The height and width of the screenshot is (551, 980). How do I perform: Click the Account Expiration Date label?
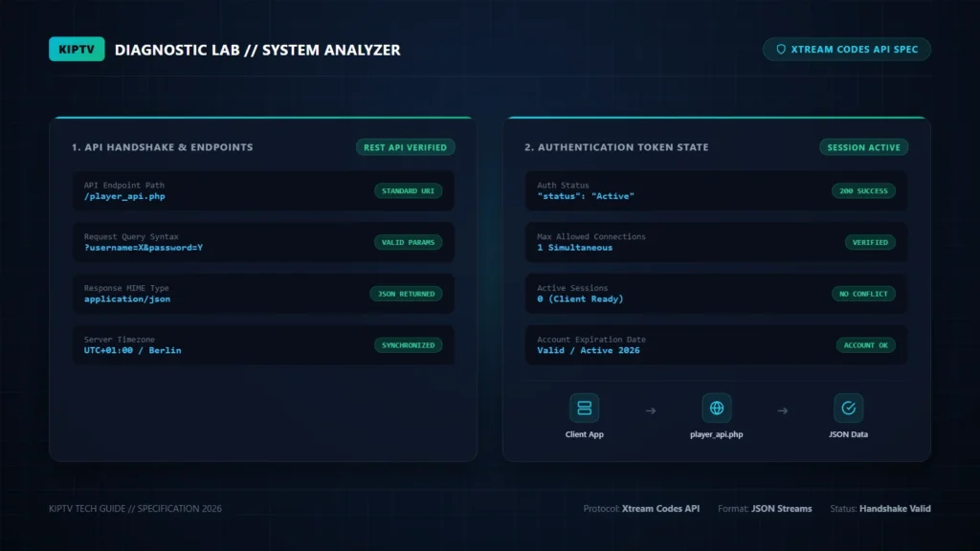591,340
